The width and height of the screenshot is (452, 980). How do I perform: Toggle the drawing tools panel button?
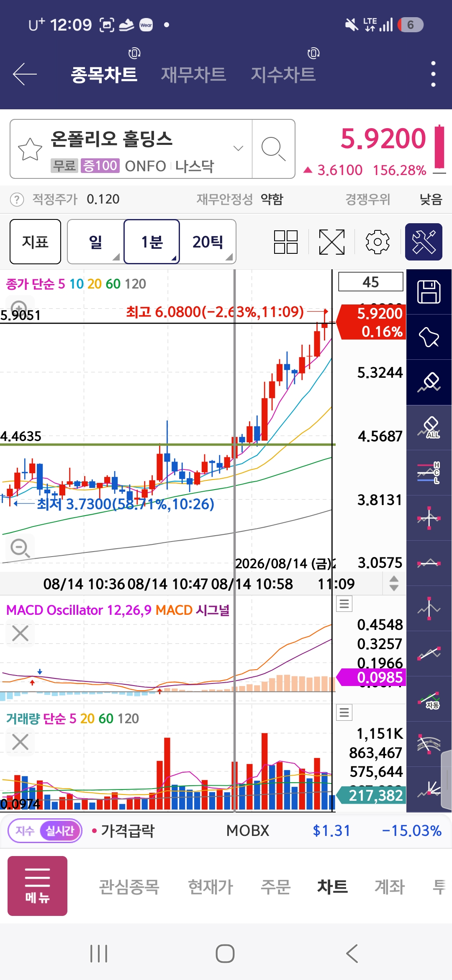coord(424,242)
